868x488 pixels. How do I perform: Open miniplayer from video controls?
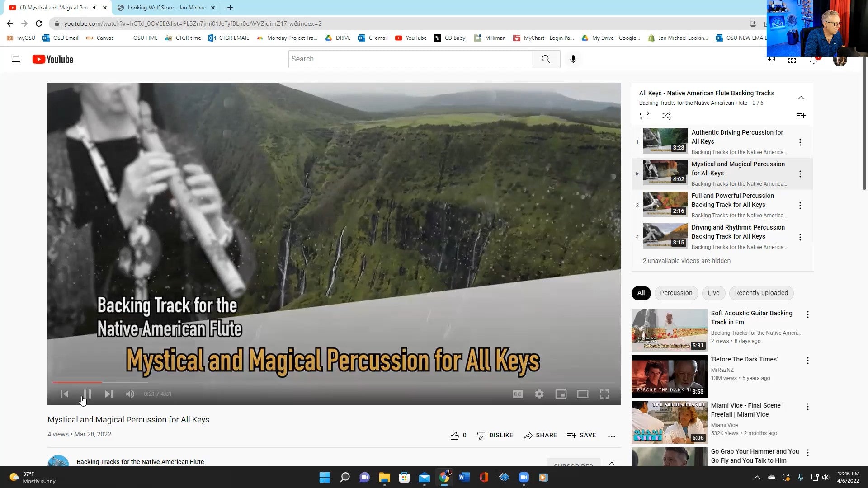tap(561, 394)
